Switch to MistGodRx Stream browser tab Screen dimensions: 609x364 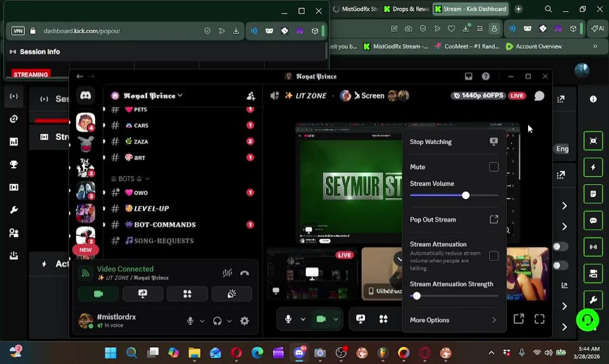tap(355, 9)
